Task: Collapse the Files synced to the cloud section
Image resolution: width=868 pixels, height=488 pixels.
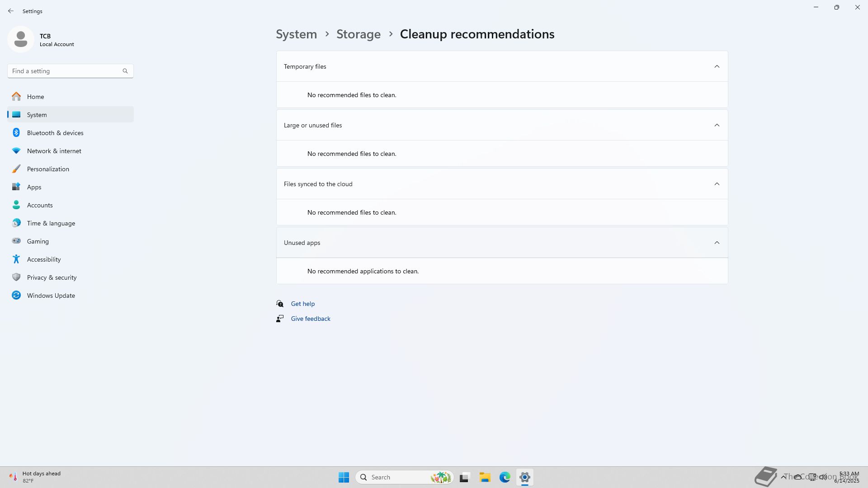Action: 717,184
